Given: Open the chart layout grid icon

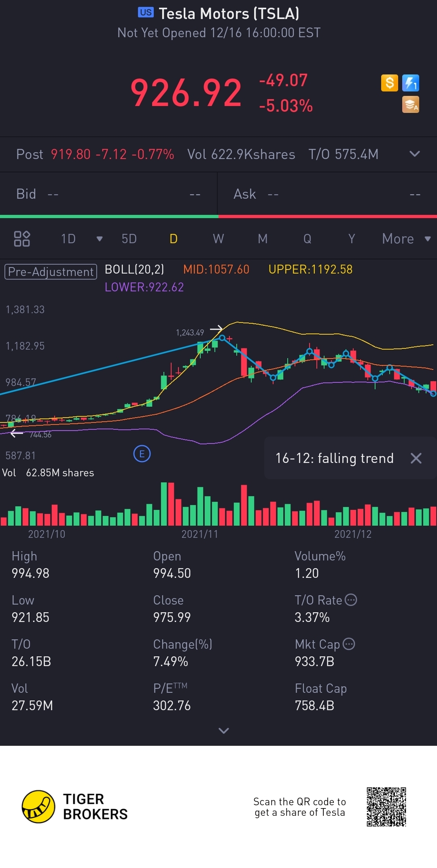Looking at the screenshot, I should click(x=22, y=239).
